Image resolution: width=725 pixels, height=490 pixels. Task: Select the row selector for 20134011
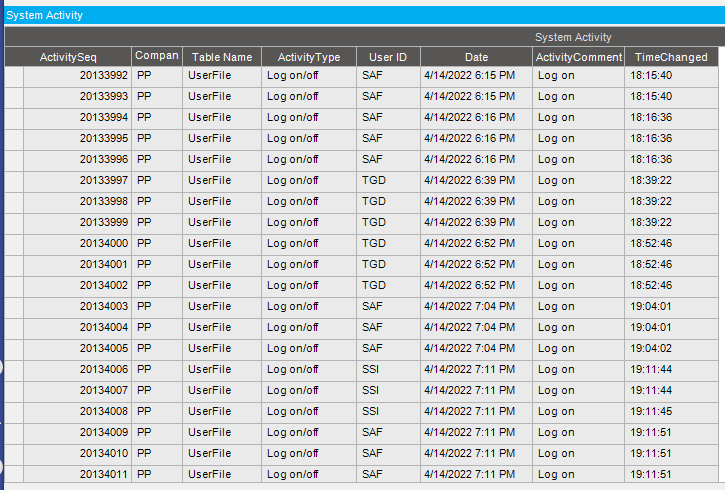14,475
